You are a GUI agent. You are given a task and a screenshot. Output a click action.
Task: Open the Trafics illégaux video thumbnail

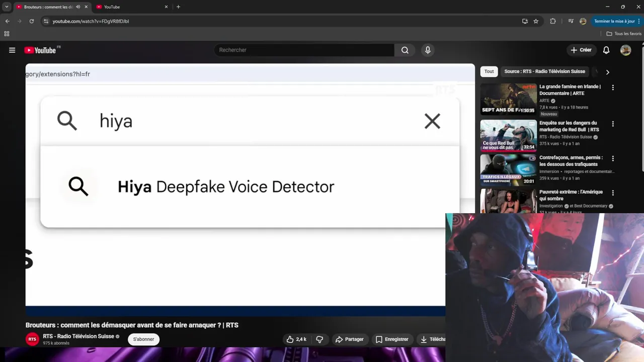pos(508,170)
